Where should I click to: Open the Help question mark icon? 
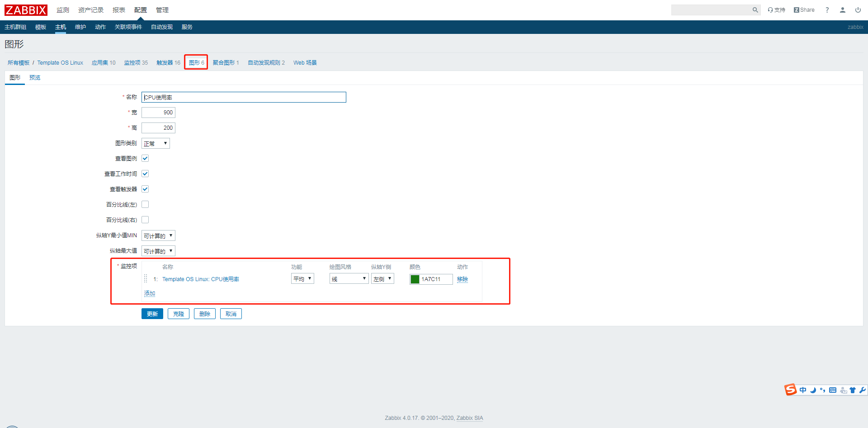827,9
